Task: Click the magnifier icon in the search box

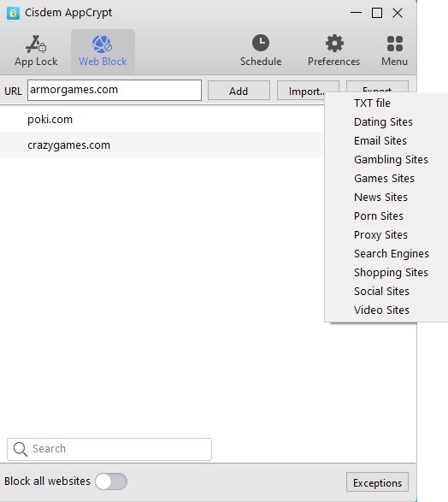Action: tap(21, 449)
